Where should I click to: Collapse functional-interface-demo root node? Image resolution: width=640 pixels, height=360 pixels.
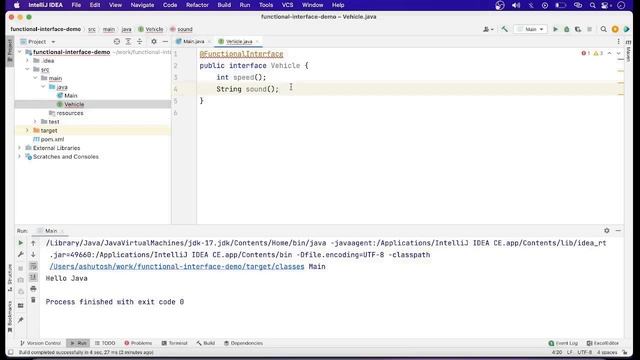coord(20,52)
